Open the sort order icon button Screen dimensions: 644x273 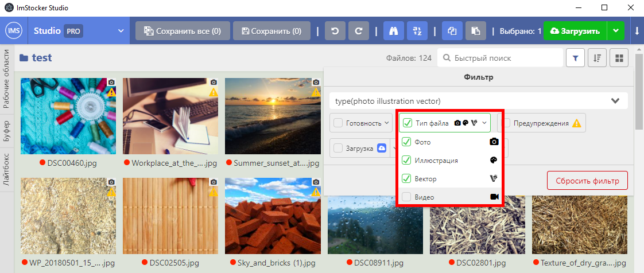pyautogui.click(x=597, y=58)
